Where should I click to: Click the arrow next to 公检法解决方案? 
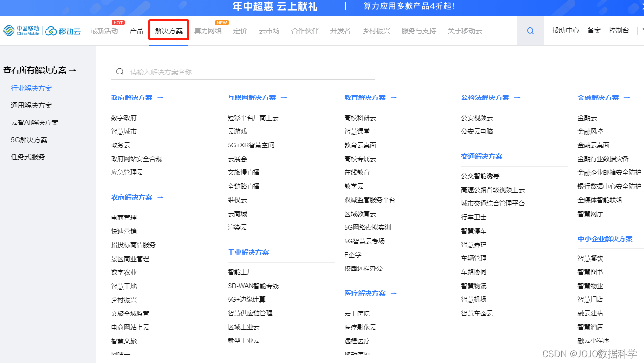click(517, 98)
